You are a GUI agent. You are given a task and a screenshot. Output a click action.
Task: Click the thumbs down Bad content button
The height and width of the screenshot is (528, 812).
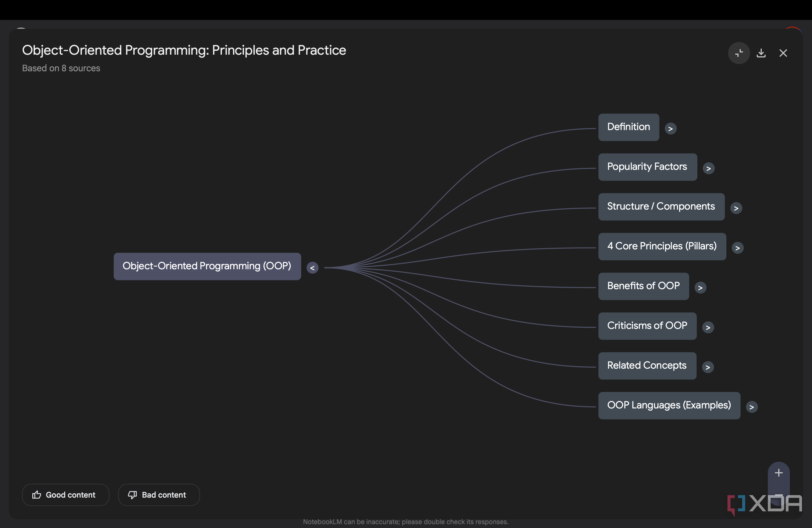pyautogui.click(x=159, y=495)
